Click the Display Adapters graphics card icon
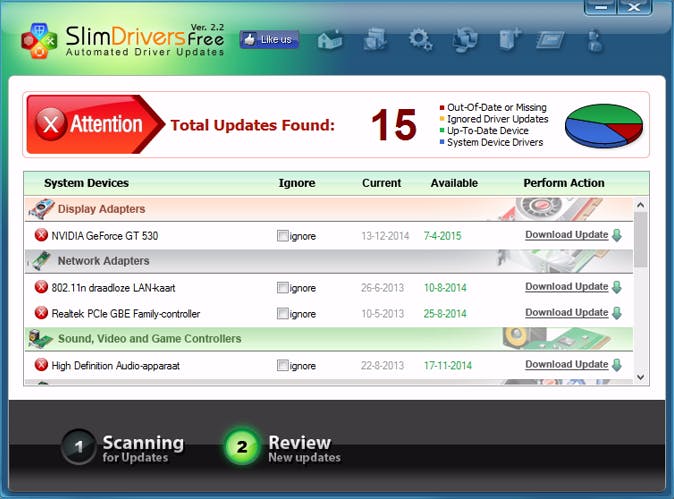 coord(41,209)
